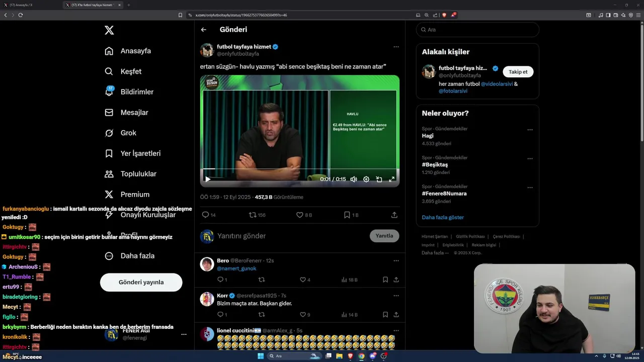The width and height of the screenshot is (644, 362).
Task: Open more options for #Fenere8Numara trend
Action: point(530,188)
